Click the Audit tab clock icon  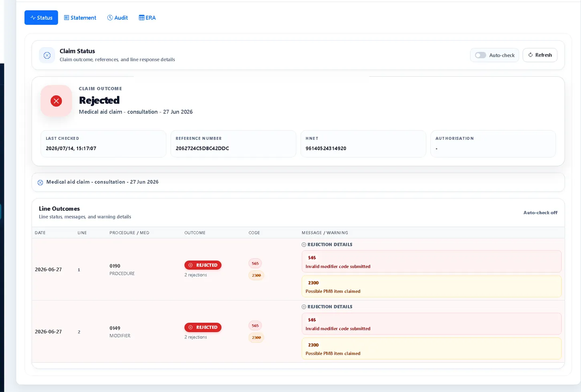110,18
